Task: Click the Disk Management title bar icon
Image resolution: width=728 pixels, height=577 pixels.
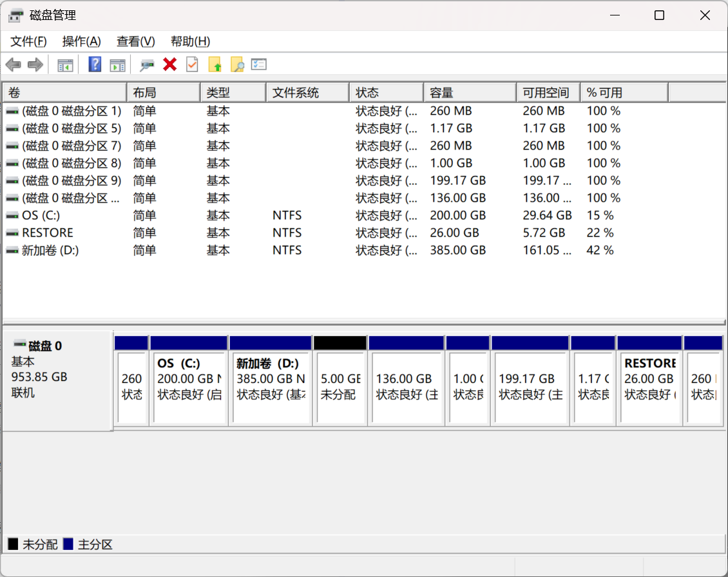Action: [x=15, y=15]
